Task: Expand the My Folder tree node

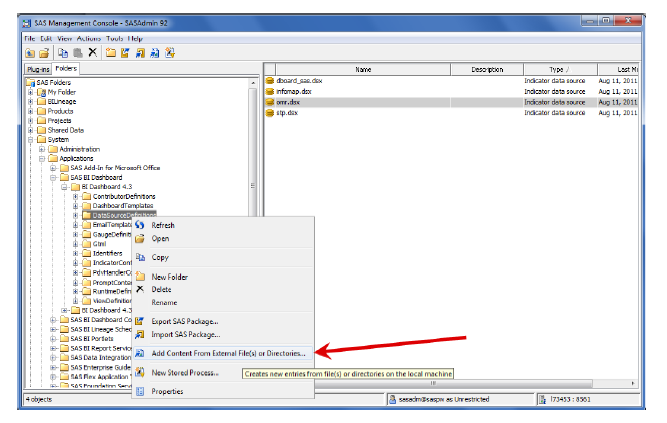Action: tap(31, 92)
